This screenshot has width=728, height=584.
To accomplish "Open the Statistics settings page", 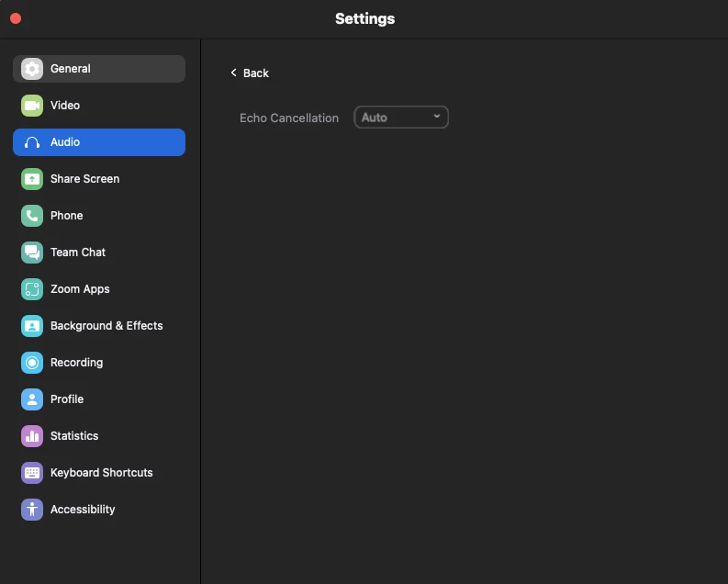I will pyautogui.click(x=74, y=436).
